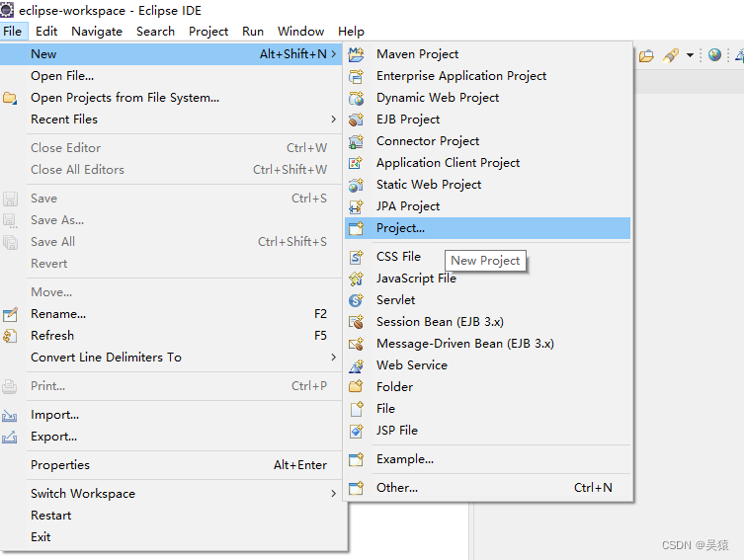Choose Open Projects from File System...

171,98
